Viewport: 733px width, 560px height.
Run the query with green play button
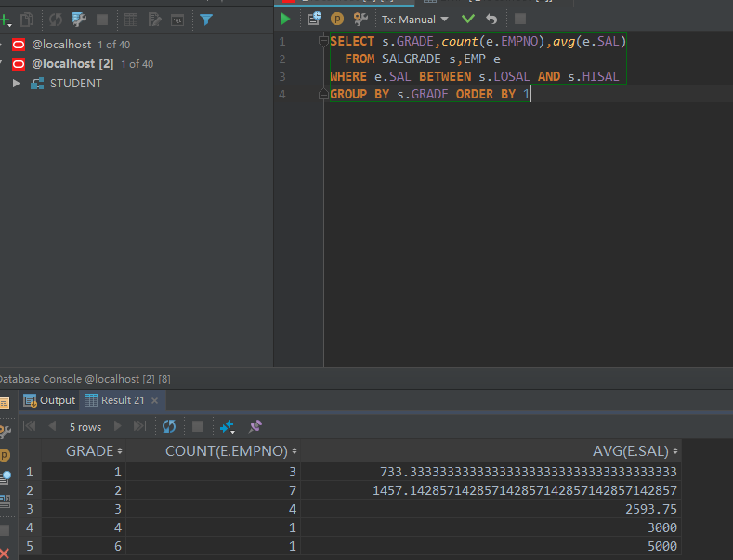285,20
